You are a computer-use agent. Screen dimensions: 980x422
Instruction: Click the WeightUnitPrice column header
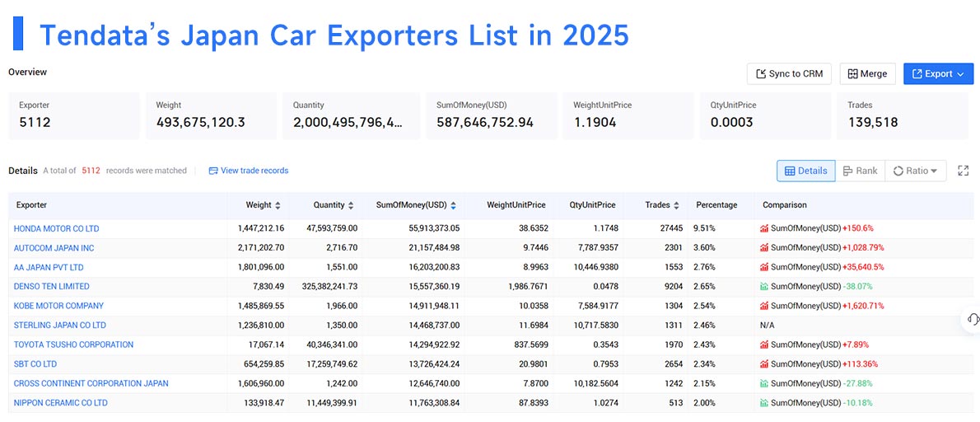tap(516, 205)
